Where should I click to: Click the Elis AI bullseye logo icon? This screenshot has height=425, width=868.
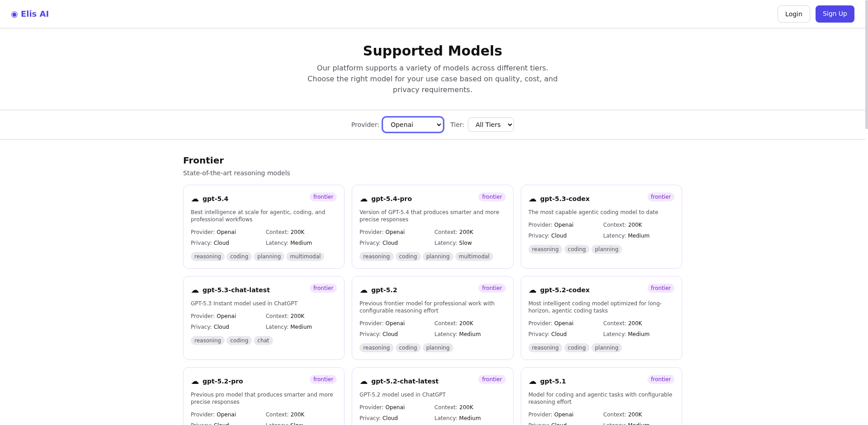point(14,14)
